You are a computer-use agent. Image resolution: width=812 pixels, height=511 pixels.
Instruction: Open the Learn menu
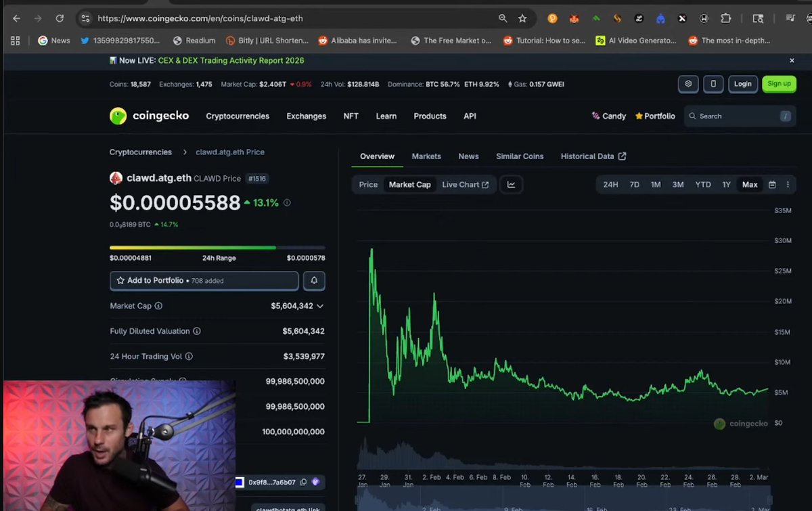point(386,116)
